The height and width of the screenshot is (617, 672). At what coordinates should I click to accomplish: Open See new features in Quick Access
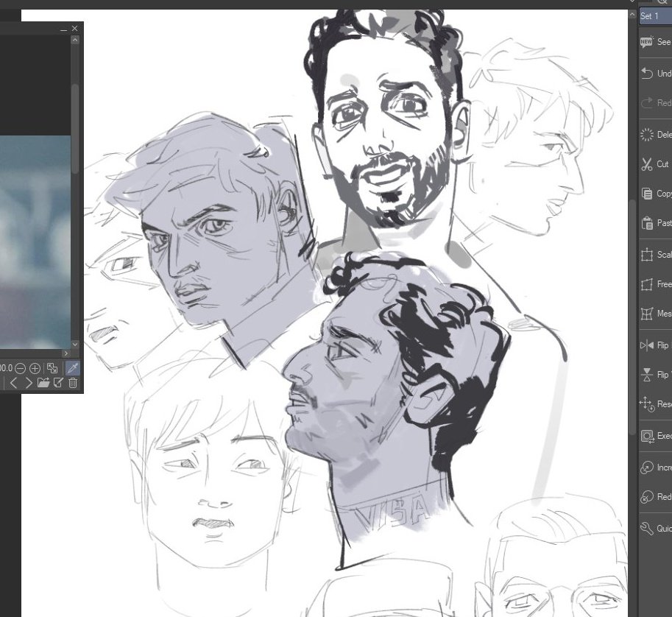(x=655, y=42)
